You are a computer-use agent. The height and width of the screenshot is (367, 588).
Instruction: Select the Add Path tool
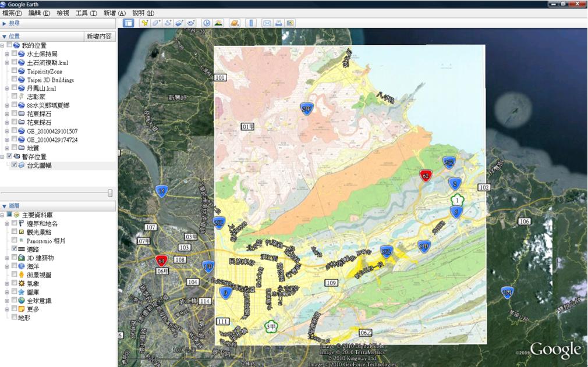coord(168,23)
